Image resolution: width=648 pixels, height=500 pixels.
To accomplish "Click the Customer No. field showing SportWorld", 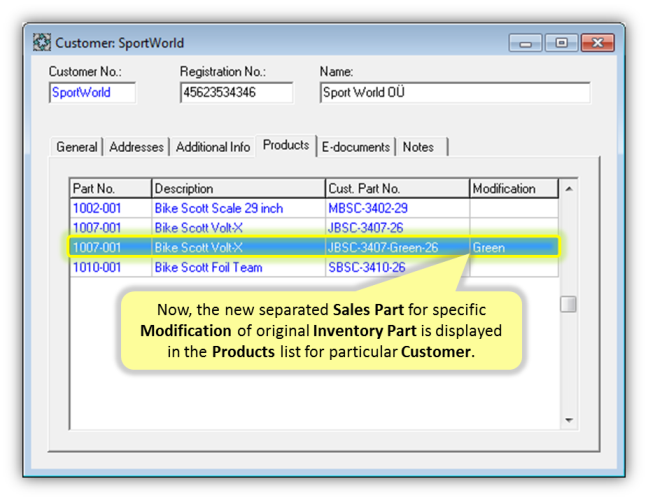I will [x=93, y=93].
